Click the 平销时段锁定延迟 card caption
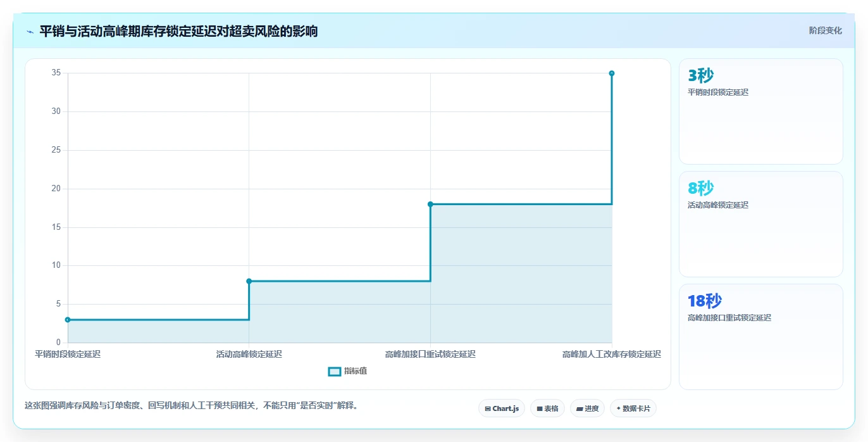 click(x=718, y=92)
